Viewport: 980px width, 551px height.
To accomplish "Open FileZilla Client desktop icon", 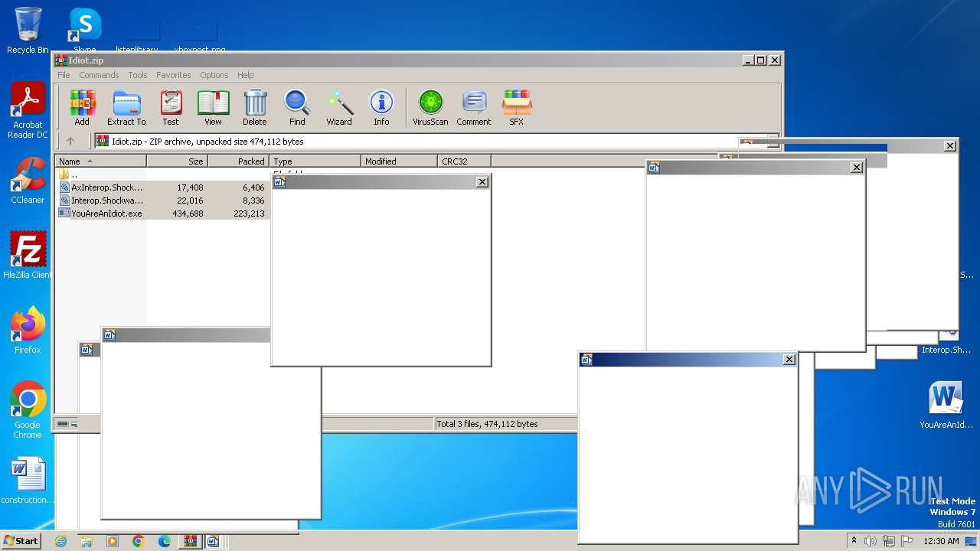I will [28, 256].
